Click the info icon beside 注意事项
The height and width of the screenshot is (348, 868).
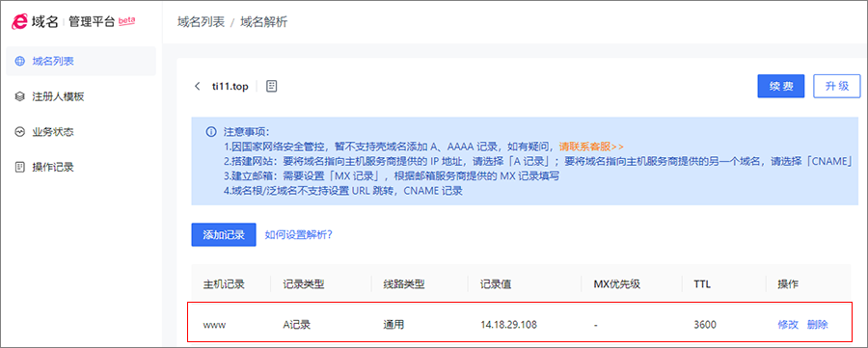tap(210, 132)
